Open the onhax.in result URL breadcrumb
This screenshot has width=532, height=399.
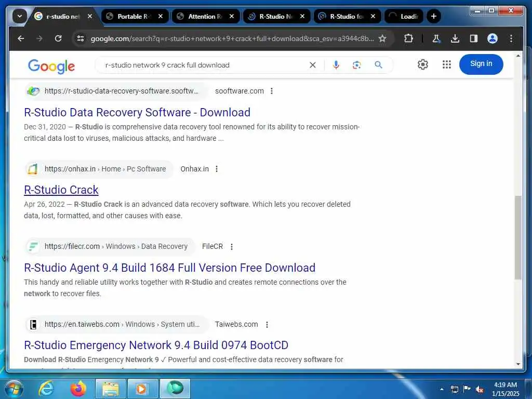(x=105, y=169)
